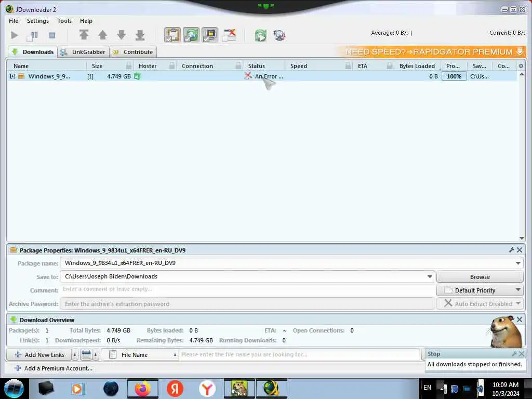Open Stop notification settings wrench
This screenshot has height=399, width=532.
tap(514, 353)
